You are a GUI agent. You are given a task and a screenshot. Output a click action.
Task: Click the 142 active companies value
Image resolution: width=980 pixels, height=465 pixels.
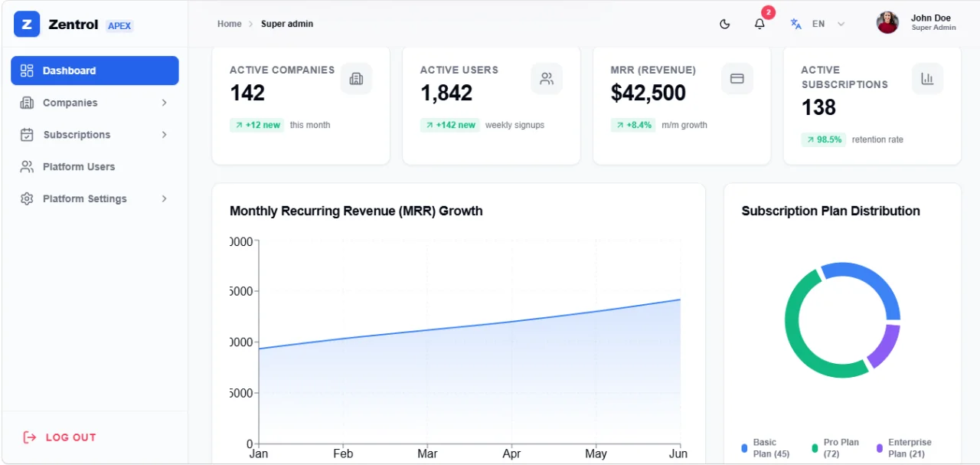click(x=247, y=93)
